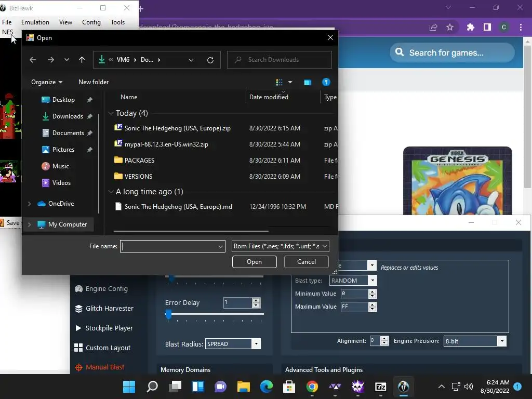Click Manual Blast
The height and width of the screenshot is (399, 532).
pyautogui.click(x=99, y=367)
